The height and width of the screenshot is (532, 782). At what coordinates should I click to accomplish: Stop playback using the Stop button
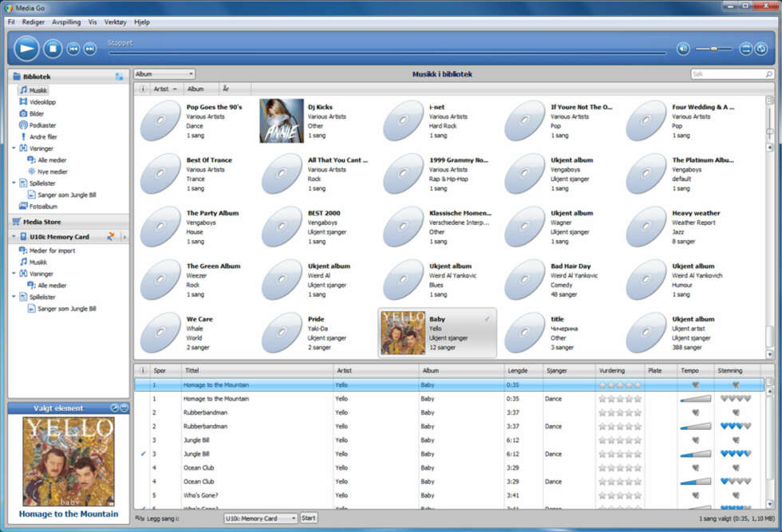point(53,49)
